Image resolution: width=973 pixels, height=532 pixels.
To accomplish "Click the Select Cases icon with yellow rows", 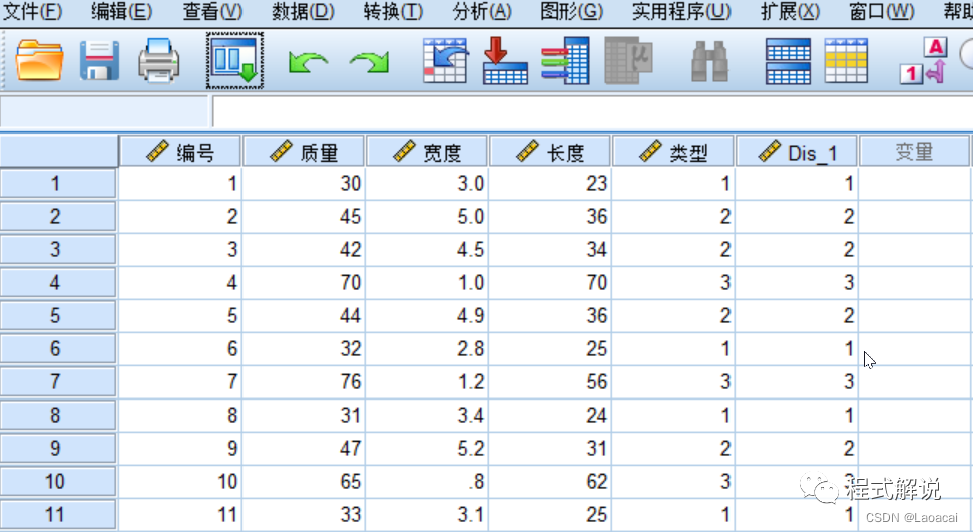I will pos(846,61).
